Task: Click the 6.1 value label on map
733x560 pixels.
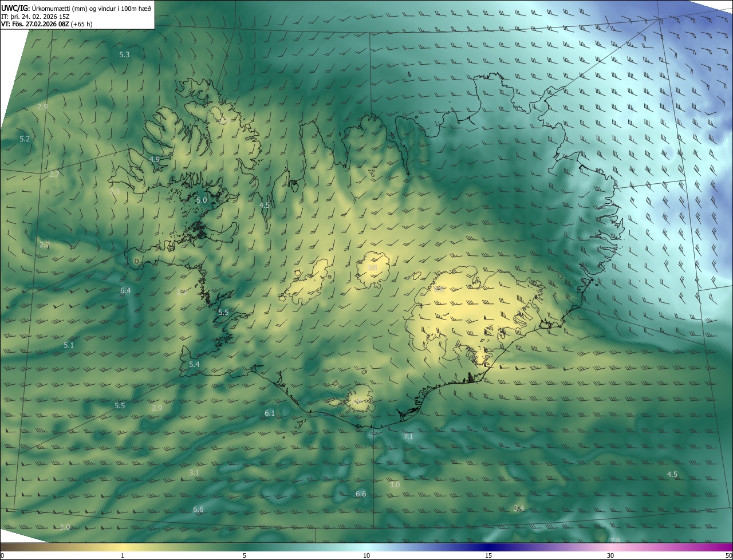Action: coord(270,413)
